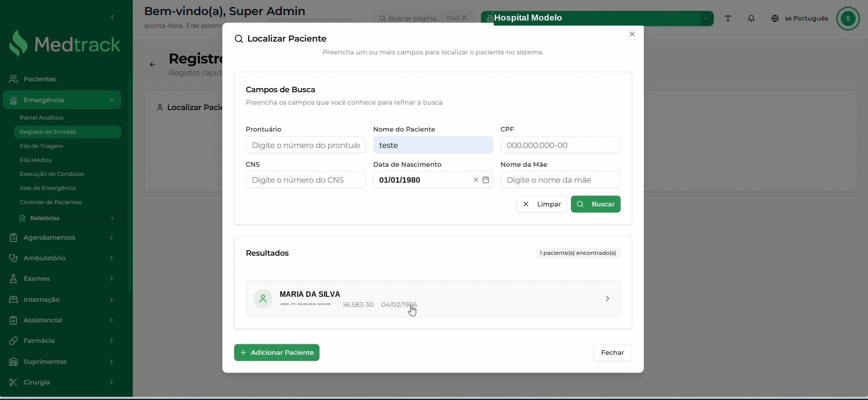The width and height of the screenshot is (868, 400).
Task: Collapse the sidebar with the chevron icon
Action: 112,17
